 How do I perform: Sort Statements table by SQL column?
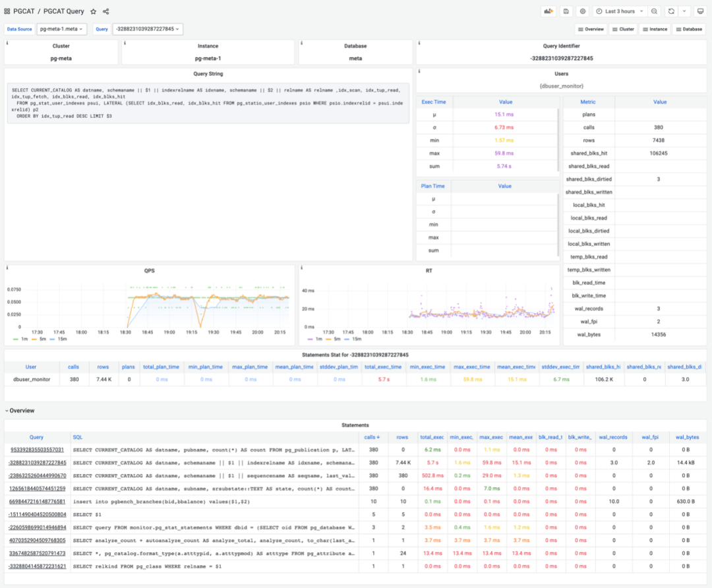click(x=78, y=437)
